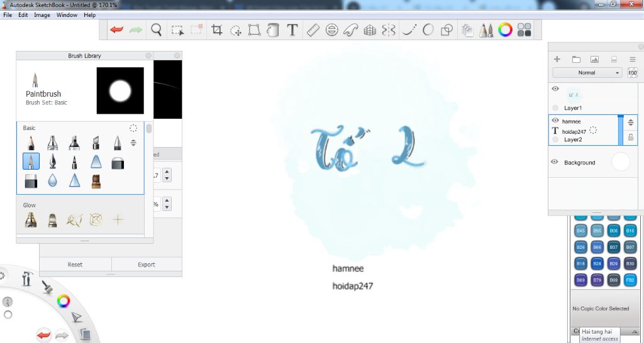Image resolution: width=644 pixels, height=343 pixels.
Task: Click the Background layer white color circle
Action: point(620,162)
